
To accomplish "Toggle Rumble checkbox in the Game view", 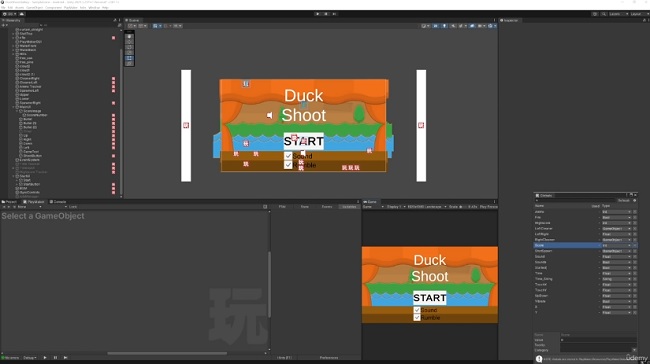I will point(417,318).
